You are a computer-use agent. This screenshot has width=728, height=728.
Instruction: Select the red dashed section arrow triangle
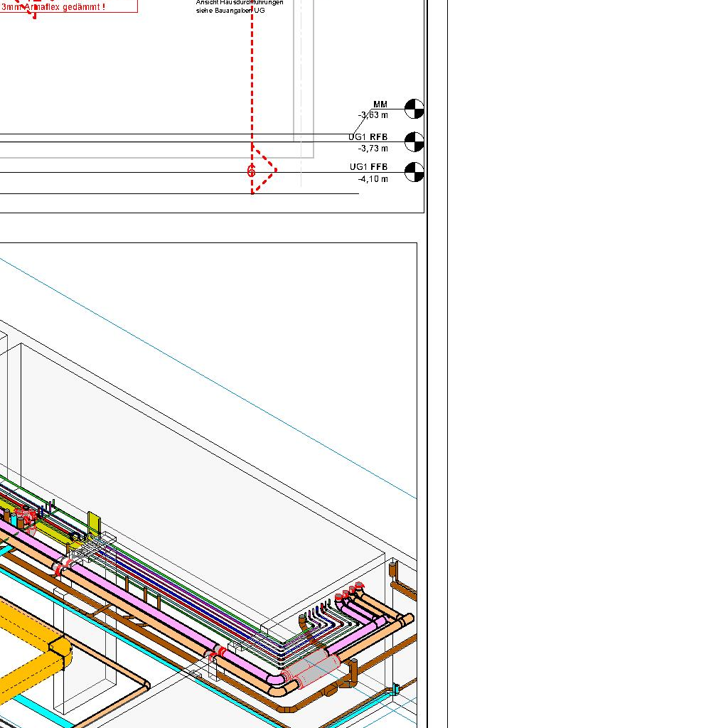click(x=266, y=170)
